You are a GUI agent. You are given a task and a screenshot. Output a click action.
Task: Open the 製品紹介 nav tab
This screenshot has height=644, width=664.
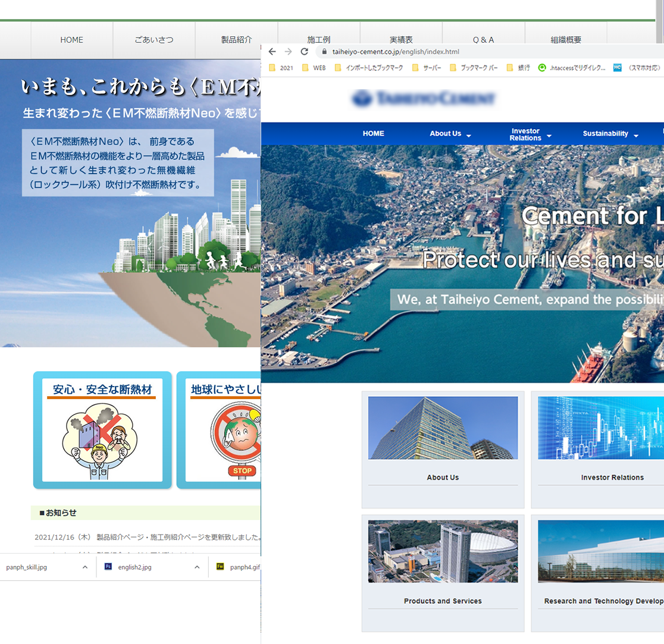point(236,40)
